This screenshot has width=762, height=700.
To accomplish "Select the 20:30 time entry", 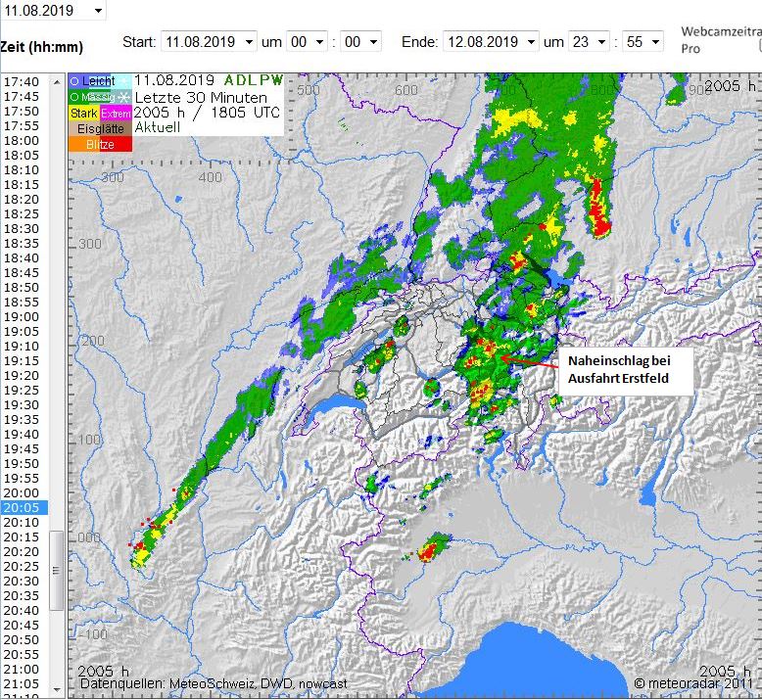I will click(x=21, y=582).
